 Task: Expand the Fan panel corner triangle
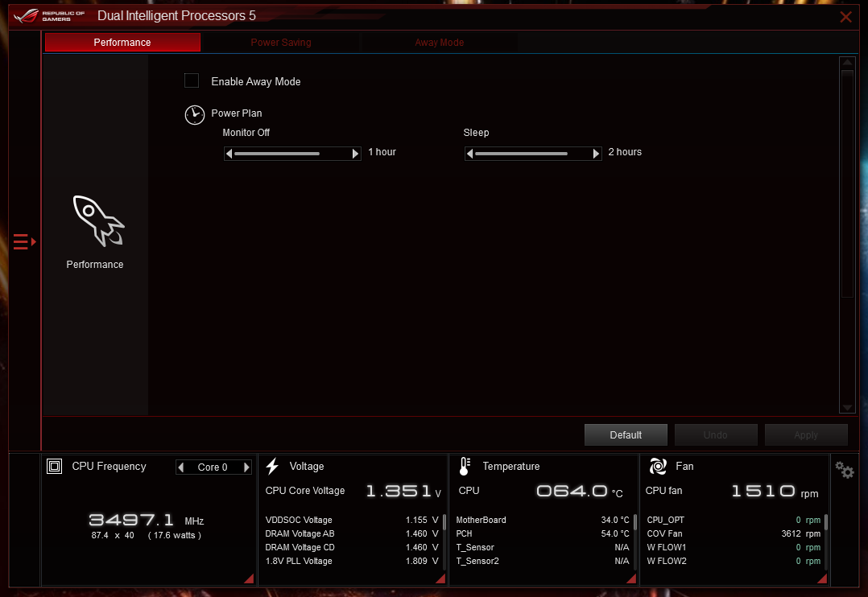tap(822, 578)
